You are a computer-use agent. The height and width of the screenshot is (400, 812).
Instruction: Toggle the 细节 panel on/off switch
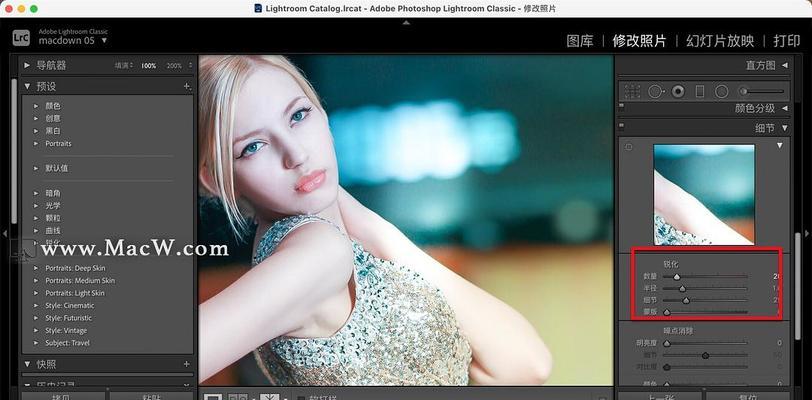[621, 125]
